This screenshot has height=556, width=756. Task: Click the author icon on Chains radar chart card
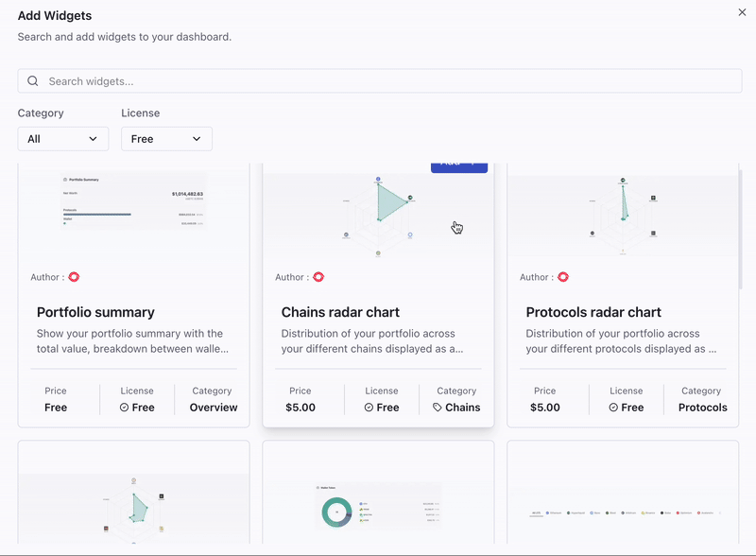tap(318, 277)
